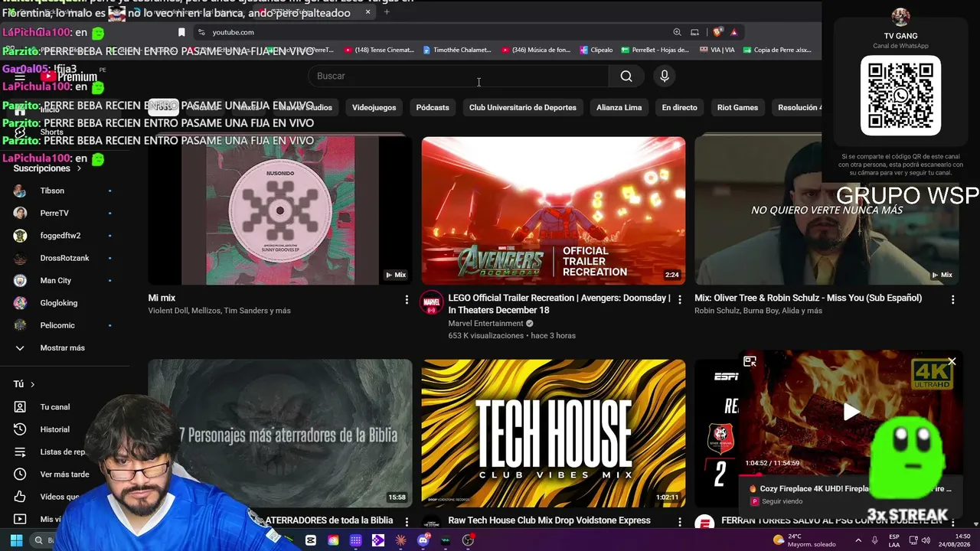Click the YouTube search magnifier button
Image resolution: width=980 pixels, height=551 pixels.
click(626, 76)
